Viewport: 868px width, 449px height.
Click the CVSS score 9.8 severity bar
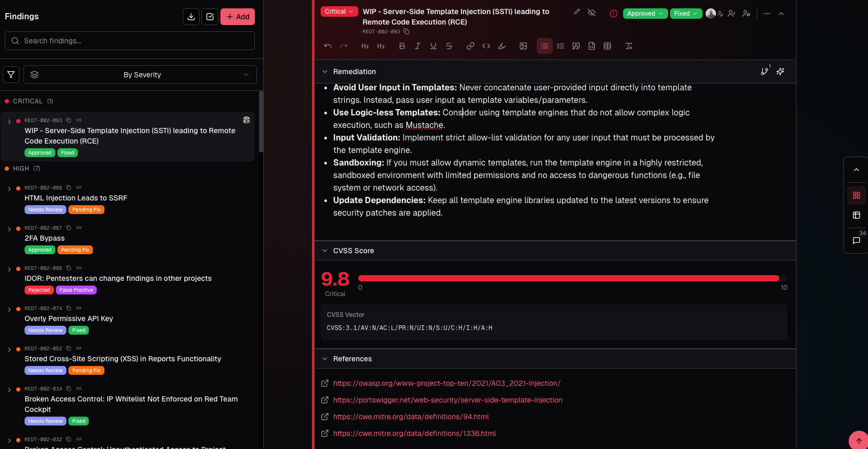point(568,278)
